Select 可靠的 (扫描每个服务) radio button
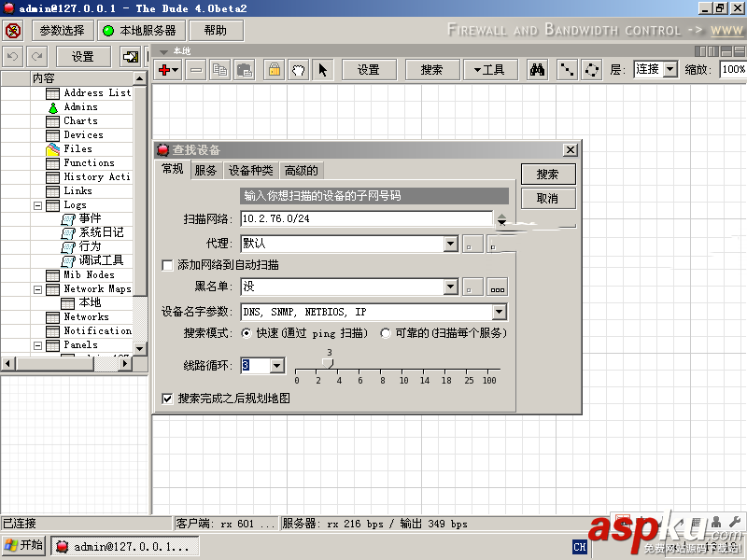This screenshot has width=747, height=560. [x=386, y=333]
